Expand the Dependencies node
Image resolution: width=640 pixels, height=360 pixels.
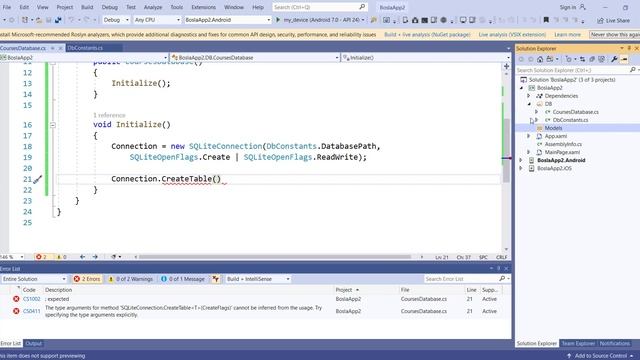(x=529, y=96)
